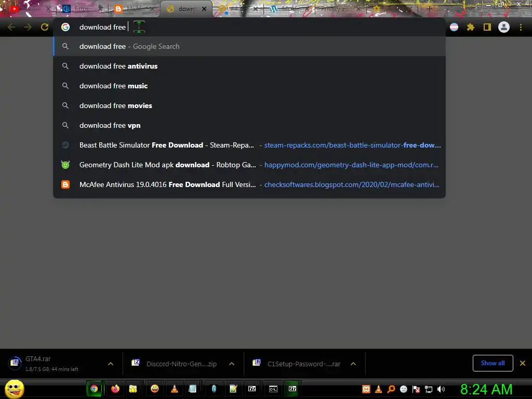This screenshot has height=399, width=532.
Task: Close the downloads bar
Action: pyautogui.click(x=523, y=363)
